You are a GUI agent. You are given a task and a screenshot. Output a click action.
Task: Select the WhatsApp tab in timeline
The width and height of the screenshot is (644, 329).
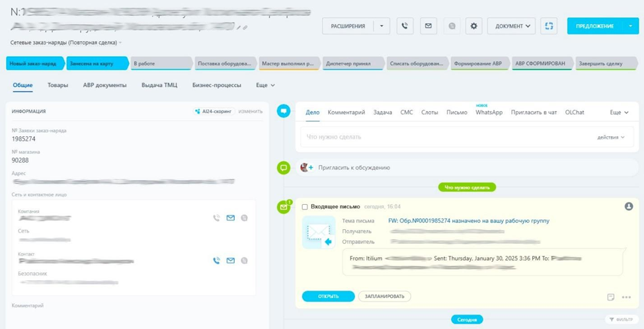(489, 112)
